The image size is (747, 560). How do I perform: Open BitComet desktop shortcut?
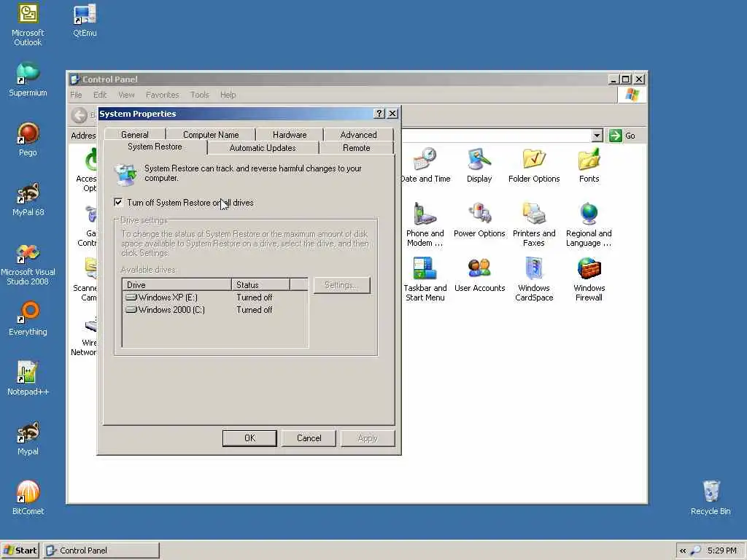pyautogui.click(x=28, y=498)
